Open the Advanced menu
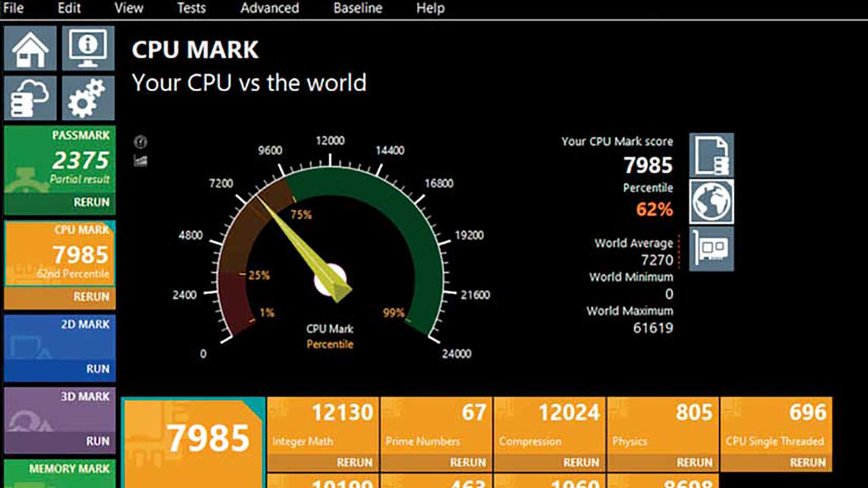The image size is (868, 488). (x=269, y=8)
